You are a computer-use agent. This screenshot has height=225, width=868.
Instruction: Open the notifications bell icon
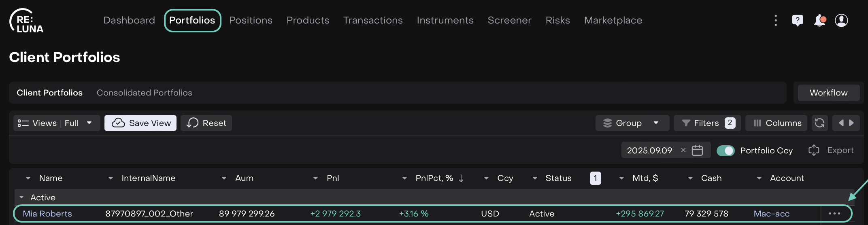pyautogui.click(x=819, y=20)
